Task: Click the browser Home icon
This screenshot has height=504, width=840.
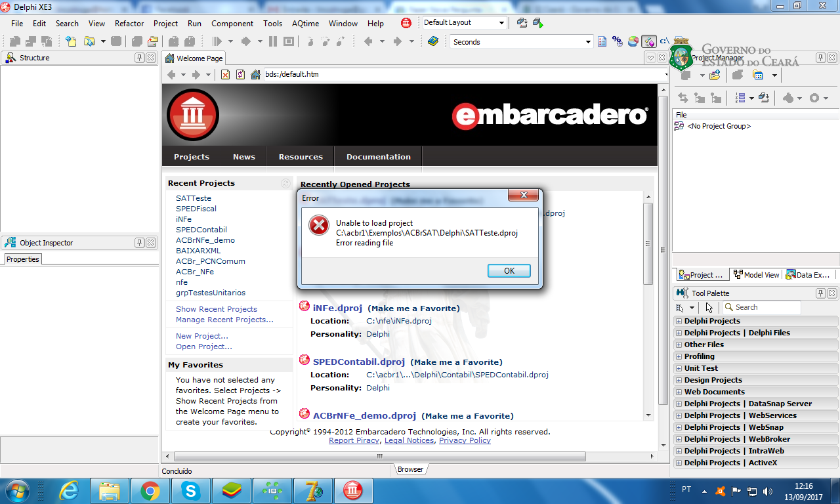Action: coord(256,75)
